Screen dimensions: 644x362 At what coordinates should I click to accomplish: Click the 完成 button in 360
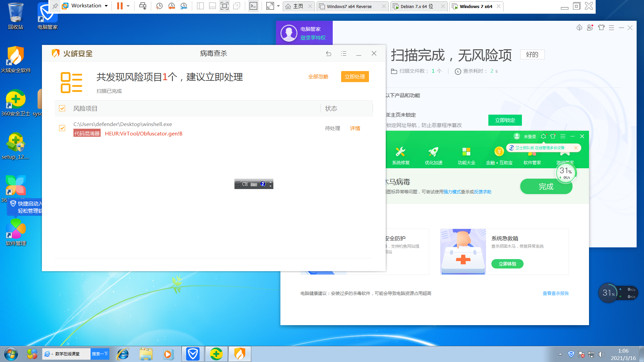(546, 186)
